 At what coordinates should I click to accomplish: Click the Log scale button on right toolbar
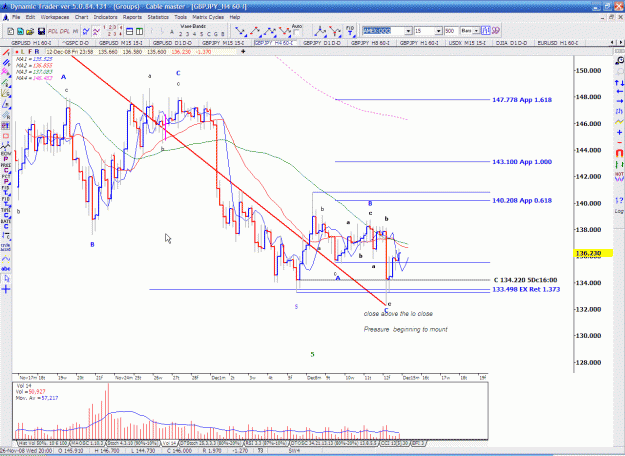[619, 211]
